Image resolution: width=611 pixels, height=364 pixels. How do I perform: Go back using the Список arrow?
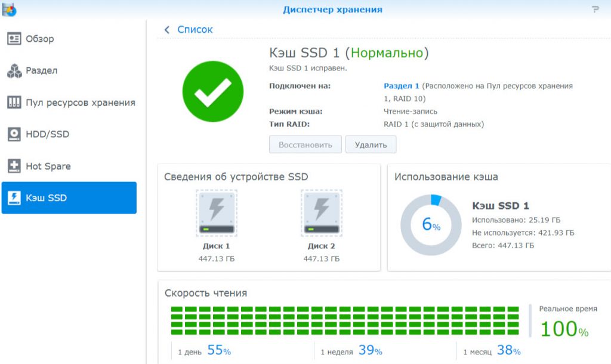pyautogui.click(x=185, y=29)
